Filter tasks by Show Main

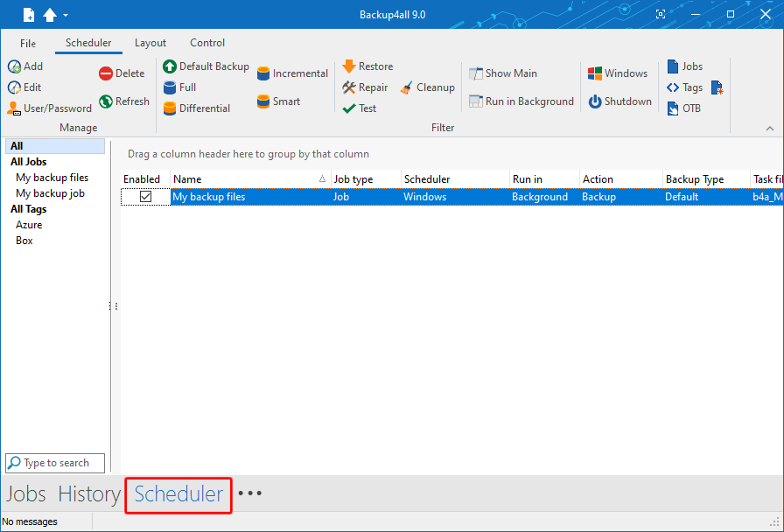tap(503, 73)
